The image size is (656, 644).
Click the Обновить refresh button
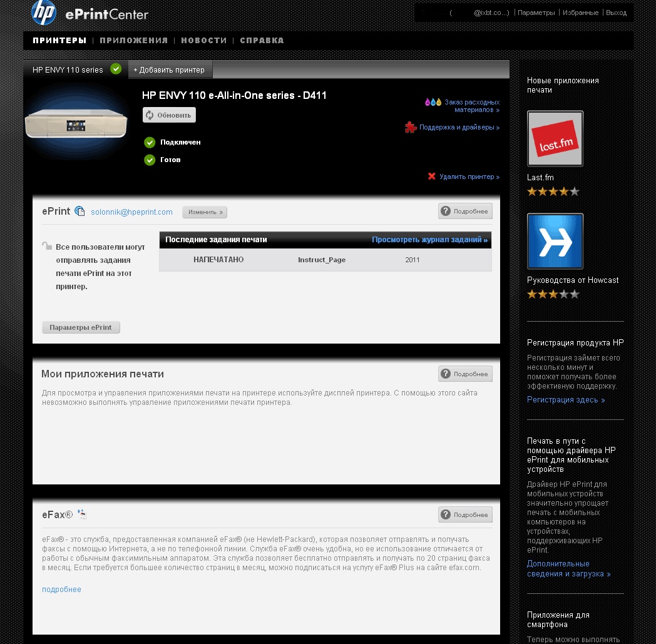pyautogui.click(x=169, y=115)
